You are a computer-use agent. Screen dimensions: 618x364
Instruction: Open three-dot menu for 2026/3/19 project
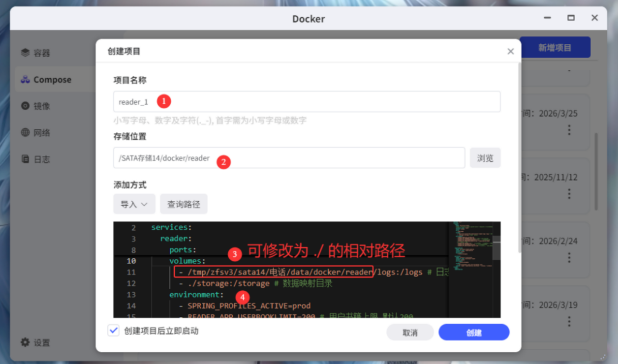569,321
